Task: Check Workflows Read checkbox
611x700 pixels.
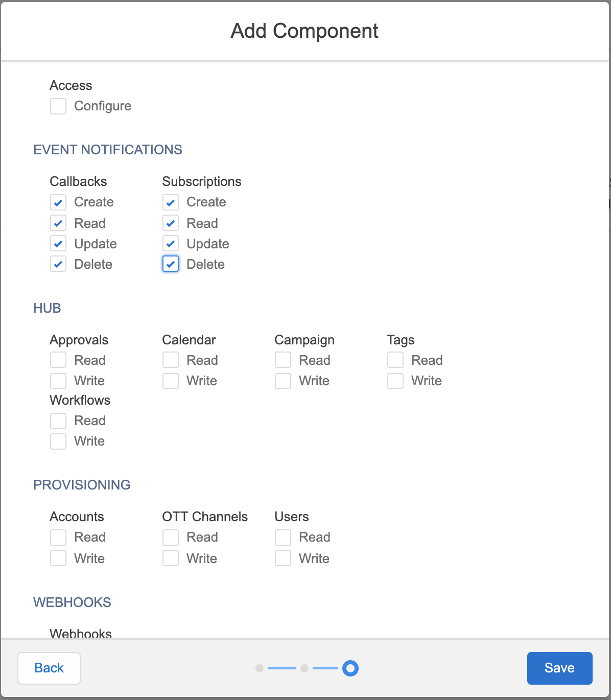Action: [x=58, y=421]
